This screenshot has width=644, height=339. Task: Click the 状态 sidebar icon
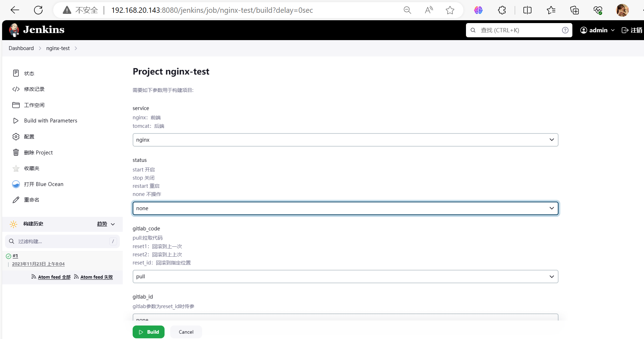tap(16, 73)
